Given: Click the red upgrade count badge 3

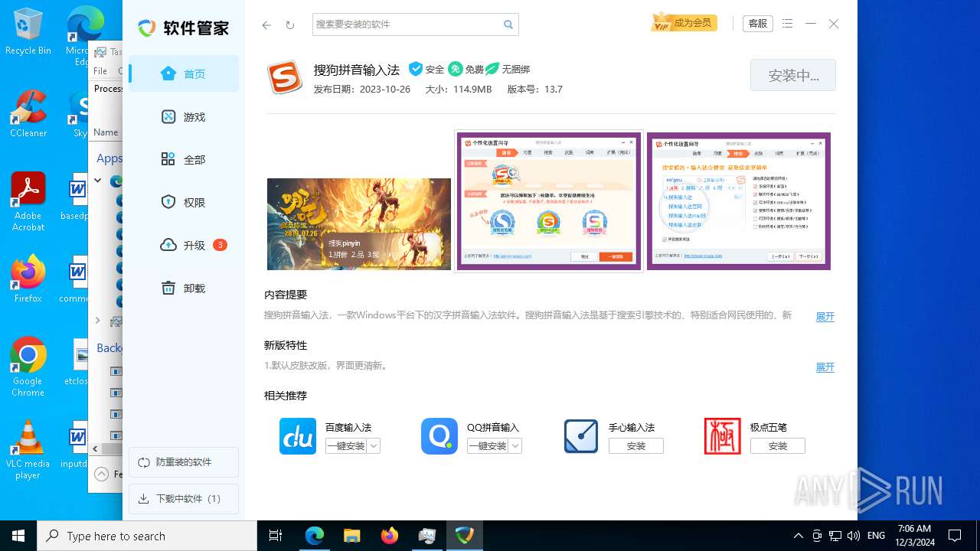Looking at the screenshot, I should click(220, 245).
